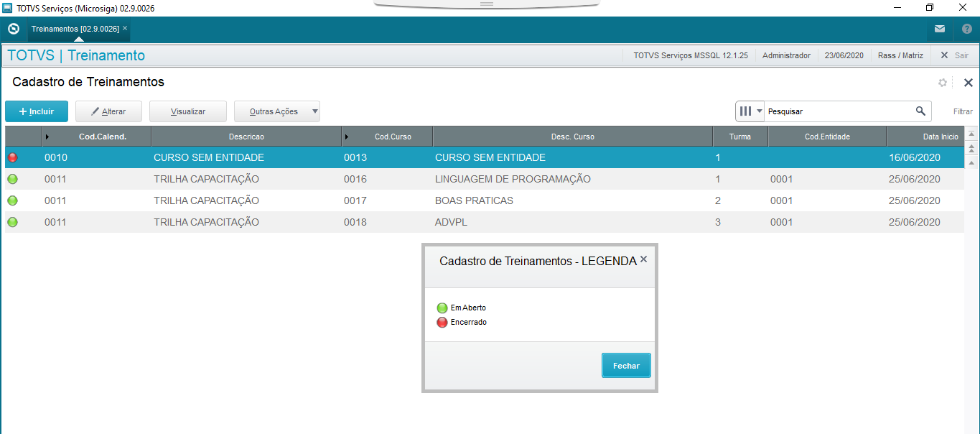The width and height of the screenshot is (980, 434).
Task: Click the search magnifier icon
Action: 920,111
